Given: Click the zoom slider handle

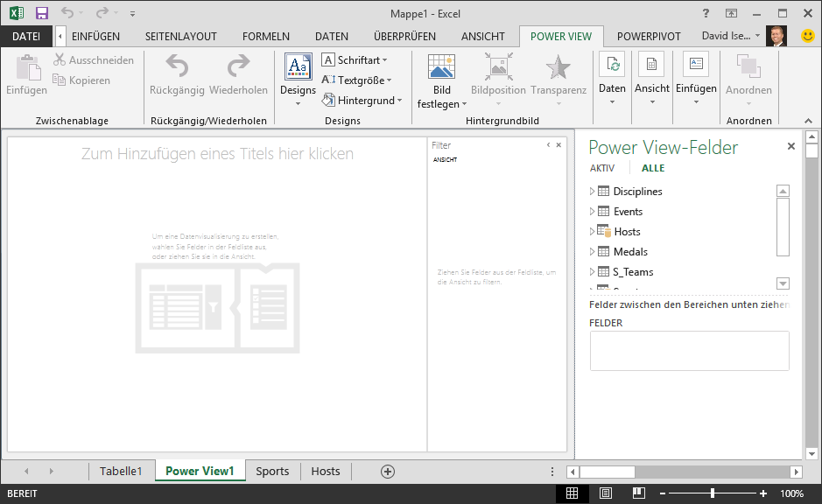Looking at the screenshot, I should click(712, 493).
